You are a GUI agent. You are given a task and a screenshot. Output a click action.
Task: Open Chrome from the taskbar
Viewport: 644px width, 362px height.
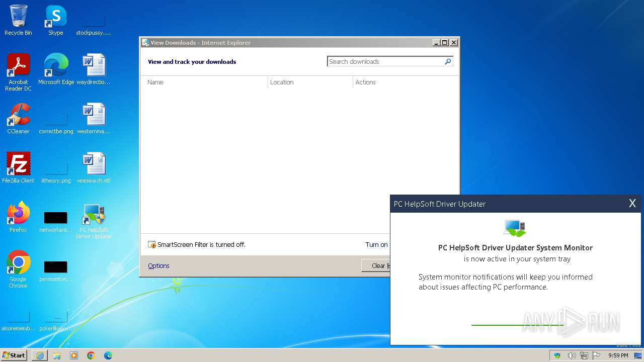tap(91, 355)
